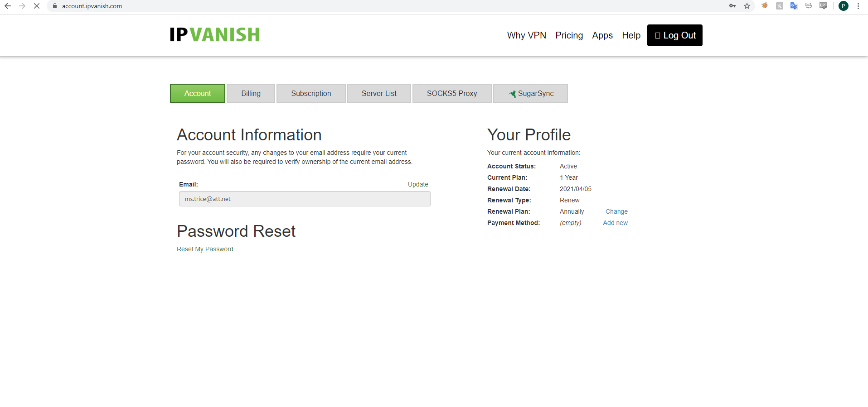Log out with the Log Out button
This screenshot has width=868, height=407.
pyautogui.click(x=675, y=35)
